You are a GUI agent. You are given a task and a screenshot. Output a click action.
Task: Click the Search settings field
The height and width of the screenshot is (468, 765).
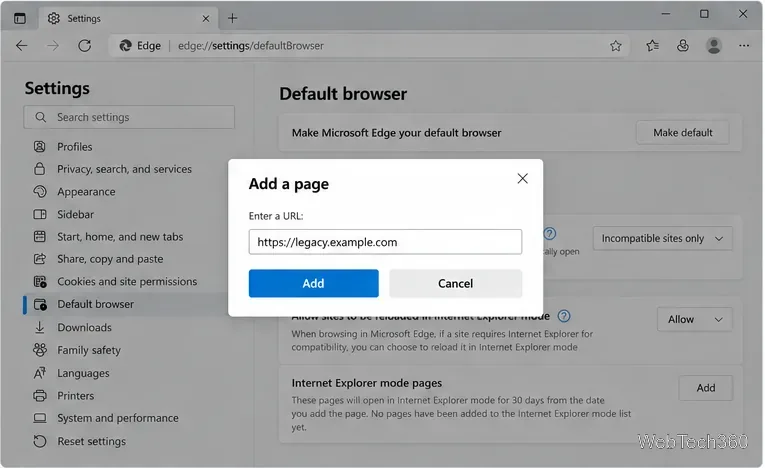(x=129, y=117)
